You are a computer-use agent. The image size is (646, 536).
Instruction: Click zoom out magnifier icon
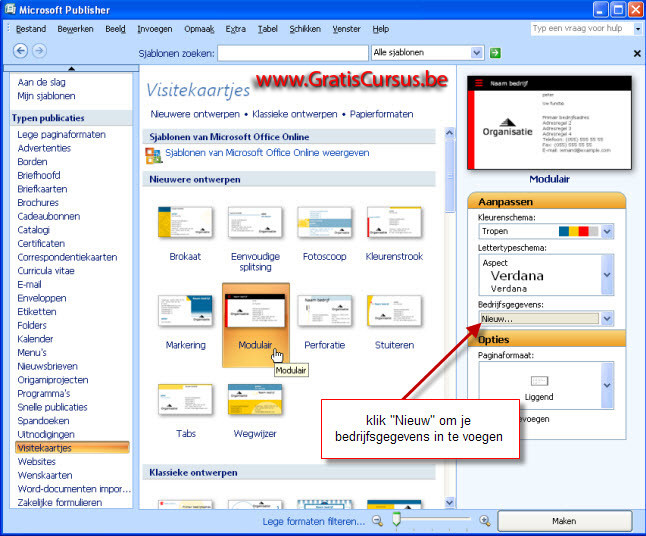[377, 521]
